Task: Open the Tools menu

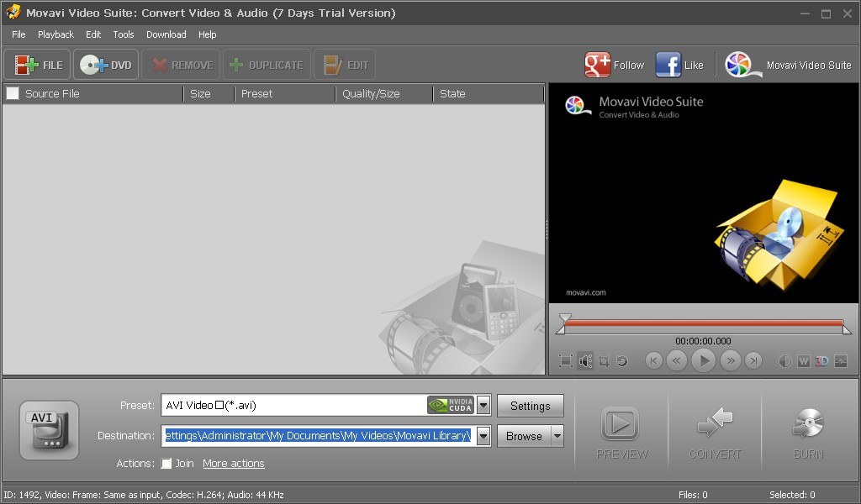Action: (x=124, y=34)
